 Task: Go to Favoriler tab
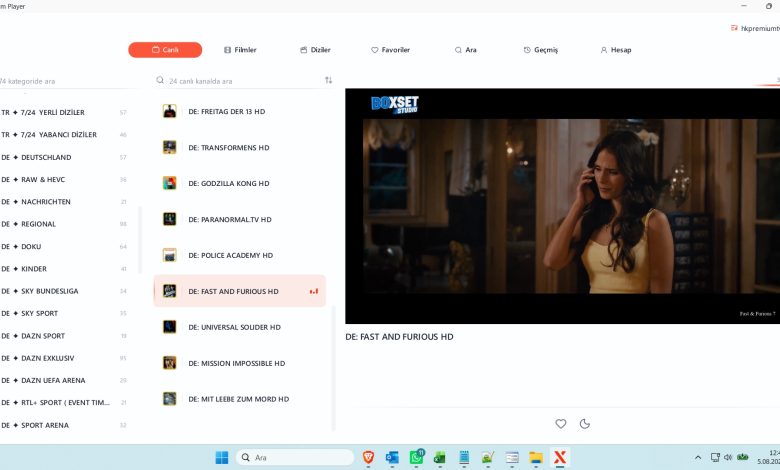390,50
